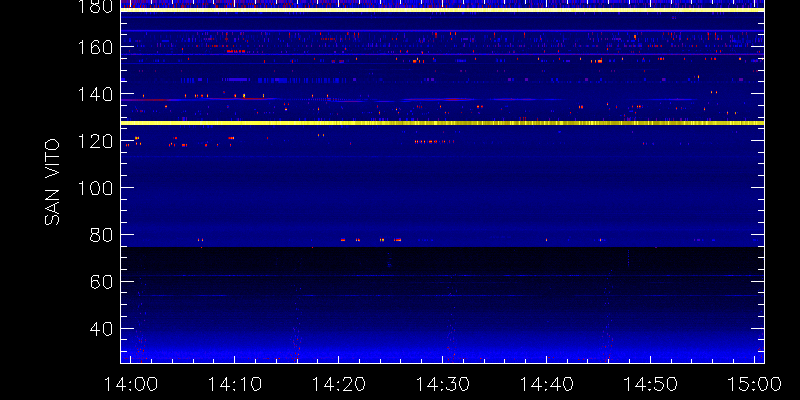This screenshot has width=800, height=400.
Task: Click the 14:30 time axis label
Action: pyautogui.click(x=443, y=384)
